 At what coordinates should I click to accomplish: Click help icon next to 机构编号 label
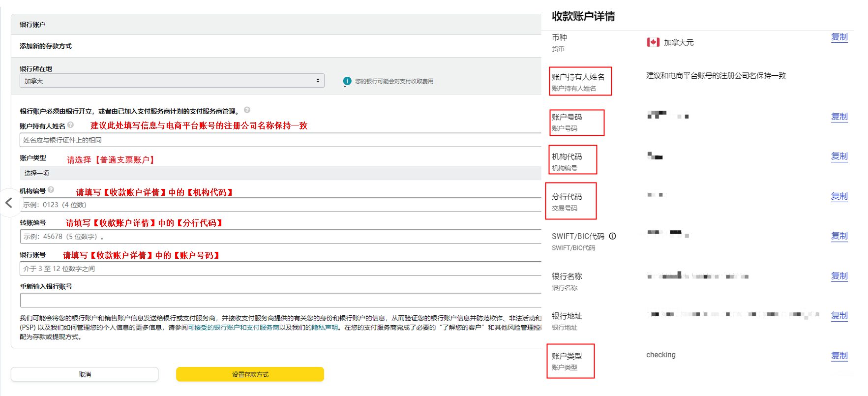pos(51,190)
